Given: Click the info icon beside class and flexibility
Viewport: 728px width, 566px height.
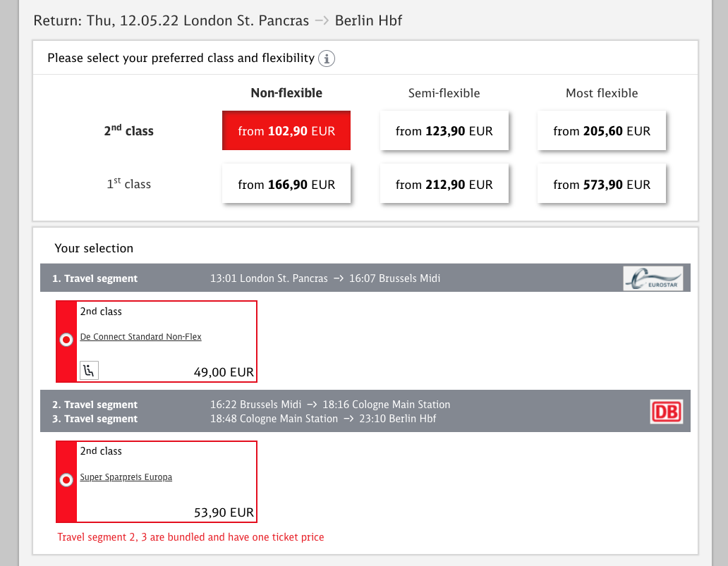Looking at the screenshot, I should 326,59.
